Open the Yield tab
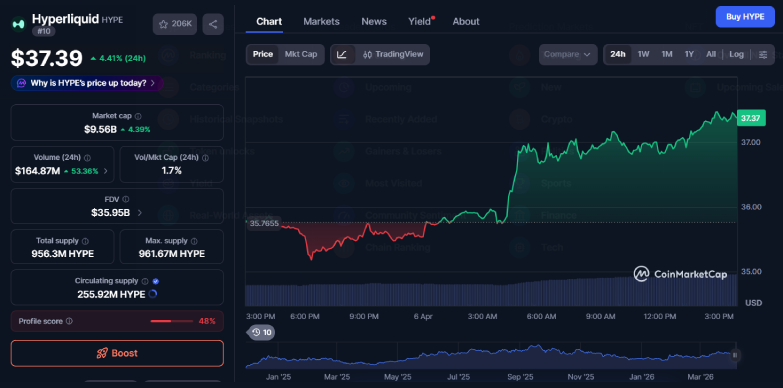 pos(420,21)
